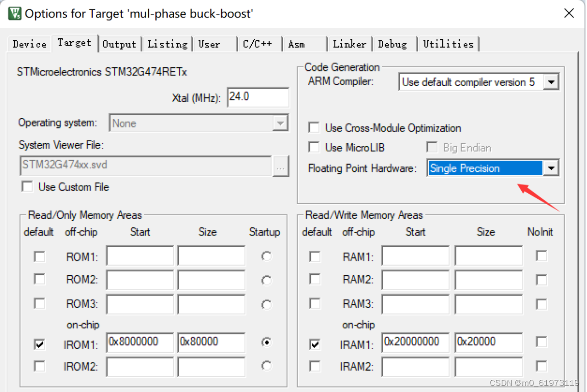The image size is (587, 392).
Task: Check the ROM1 default checkbox
Action: point(39,256)
